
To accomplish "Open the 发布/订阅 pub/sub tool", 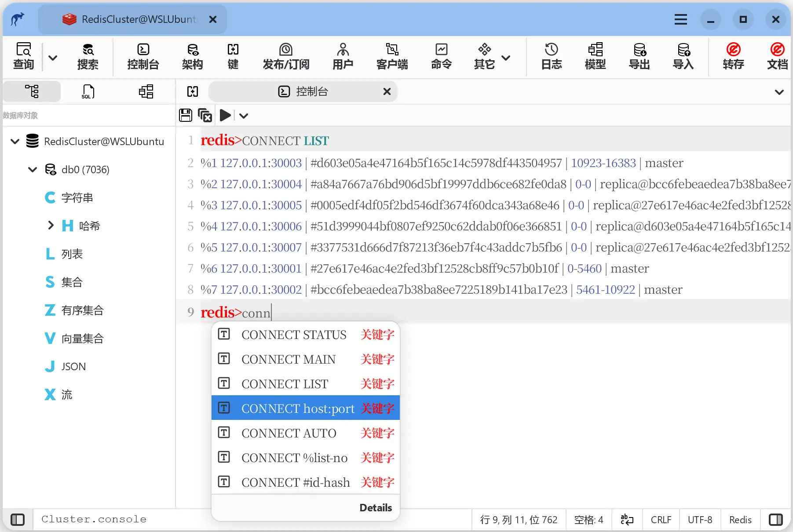I will (286, 56).
